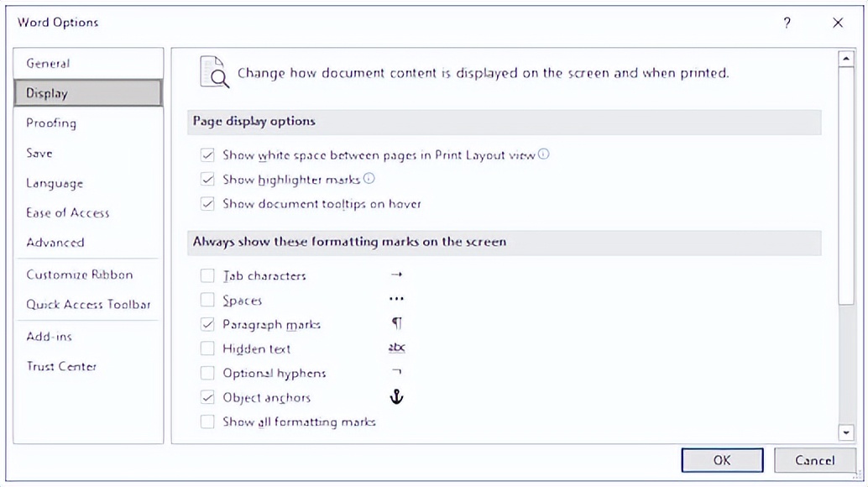Click the document magnifier icon at top

pyautogui.click(x=214, y=72)
